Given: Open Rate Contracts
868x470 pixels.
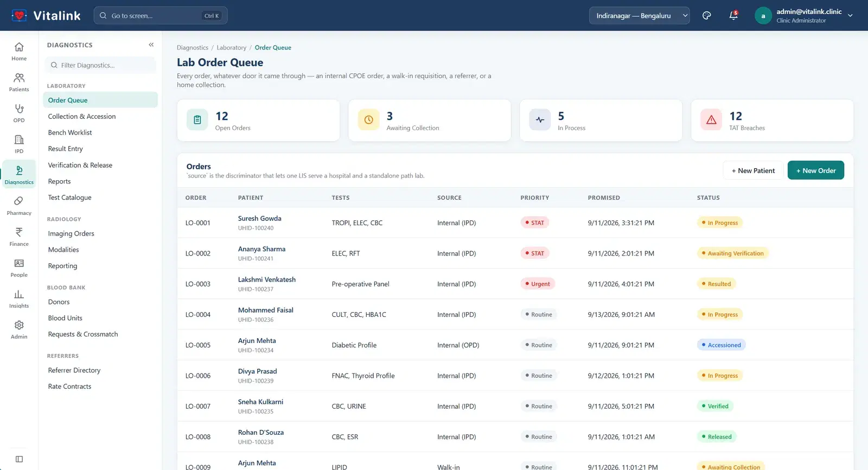Looking at the screenshot, I should click(100, 386).
